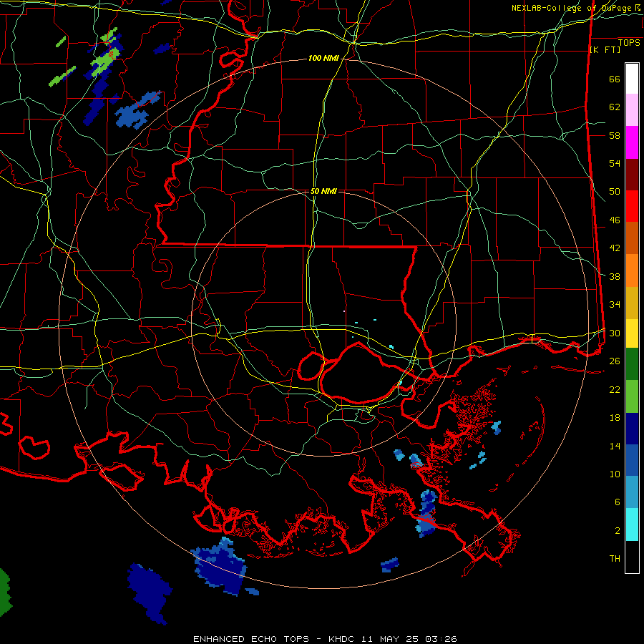Select the dark green legend swatch

[x=632, y=364]
